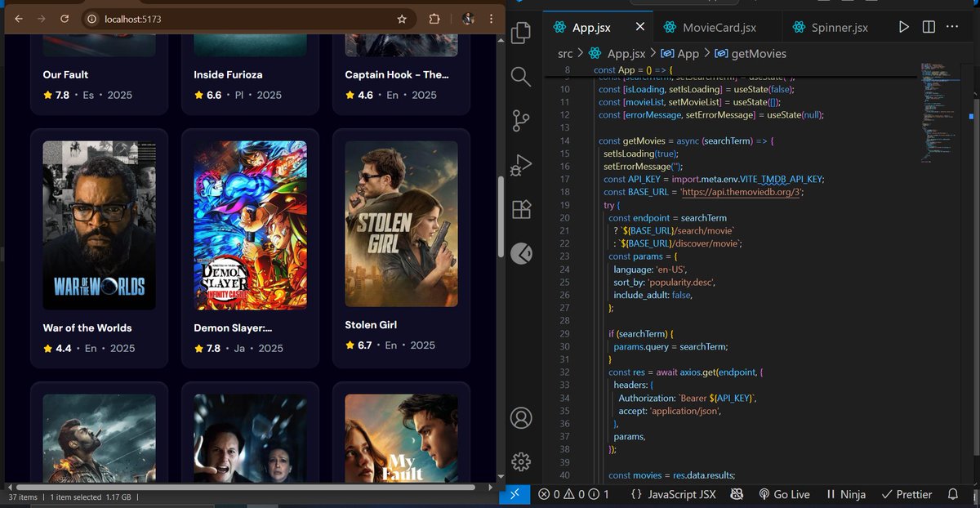The width and height of the screenshot is (980, 508).
Task: Run the code with the play icon
Action: coord(903,27)
